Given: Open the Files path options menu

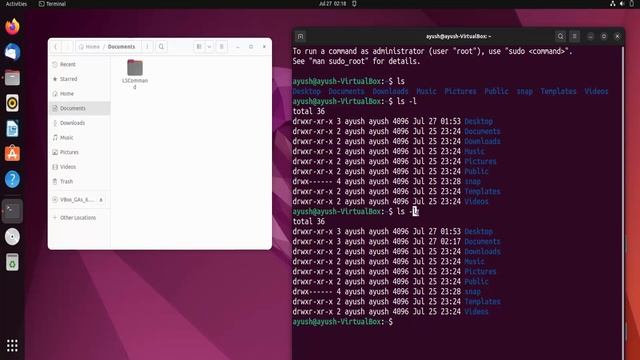Looking at the screenshot, I should pos(147,47).
